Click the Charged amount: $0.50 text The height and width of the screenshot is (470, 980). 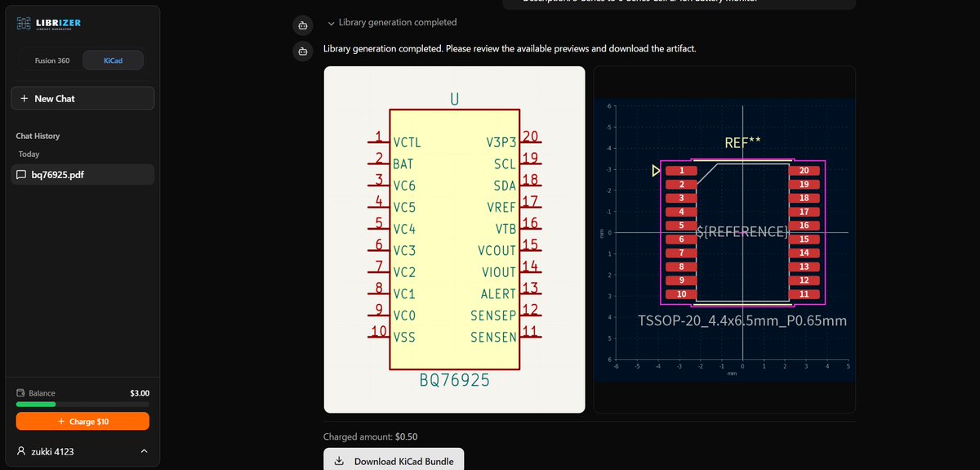pyautogui.click(x=370, y=436)
